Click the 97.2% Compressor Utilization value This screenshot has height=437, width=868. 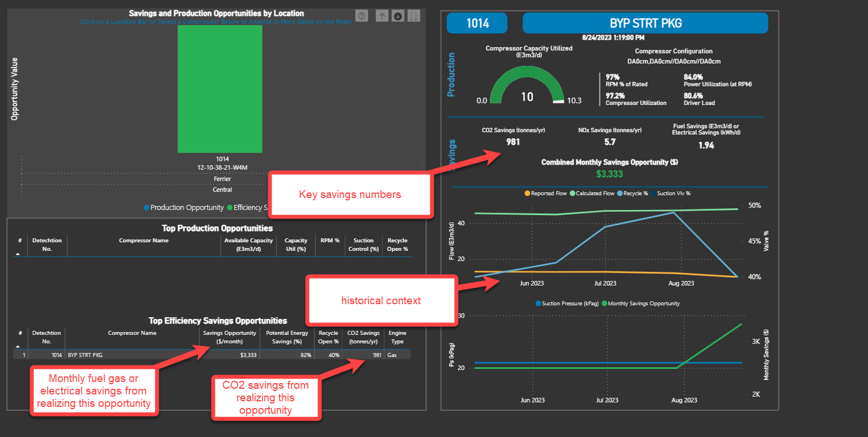(x=615, y=96)
